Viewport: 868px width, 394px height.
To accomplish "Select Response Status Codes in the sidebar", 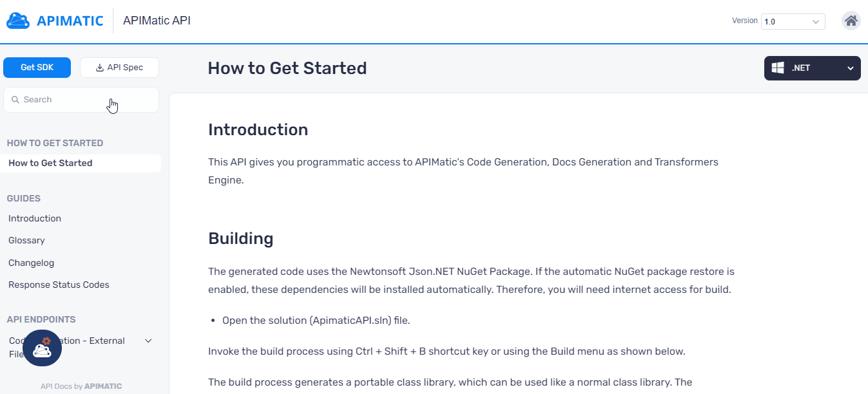I will coord(59,285).
